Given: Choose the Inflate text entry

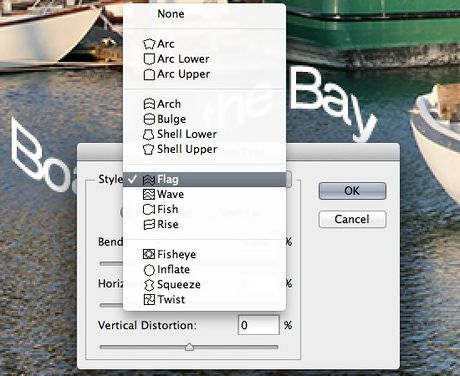Looking at the screenshot, I should click(x=173, y=269).
